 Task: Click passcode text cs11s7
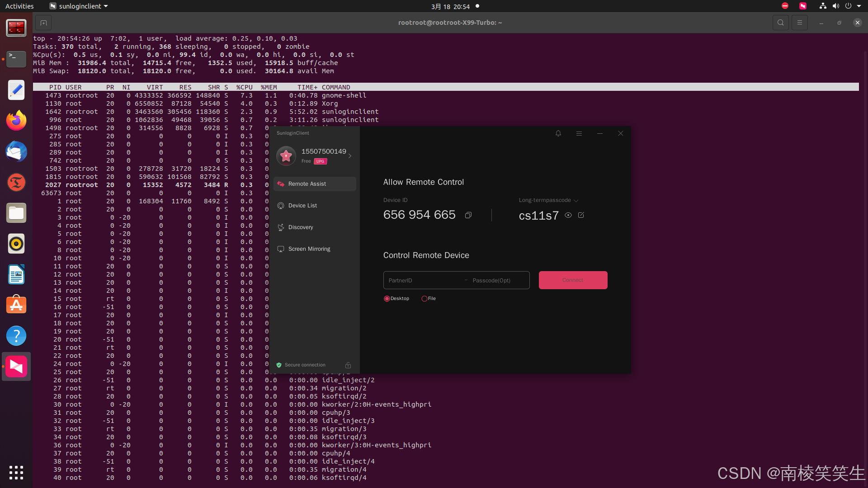(x=538, y=216)
